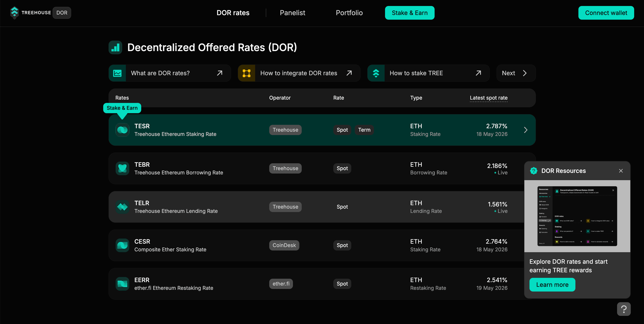The height and width of the screenshot is (324, 644).
Task: Click the CoinDesk operator tag
Action: tap(284, 246)
